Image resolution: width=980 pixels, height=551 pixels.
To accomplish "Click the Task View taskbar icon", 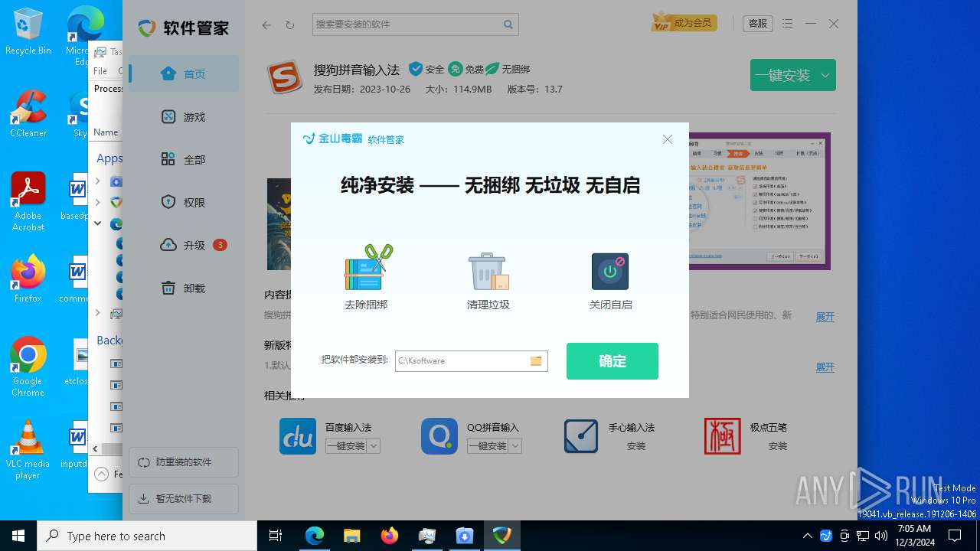I will 276,536.
